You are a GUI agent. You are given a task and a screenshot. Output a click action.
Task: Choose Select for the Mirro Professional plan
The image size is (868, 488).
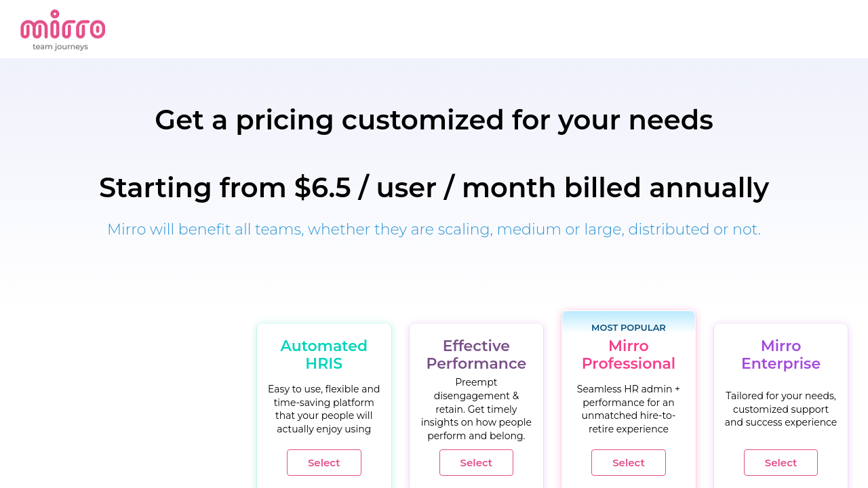click(x=628, y=462)
